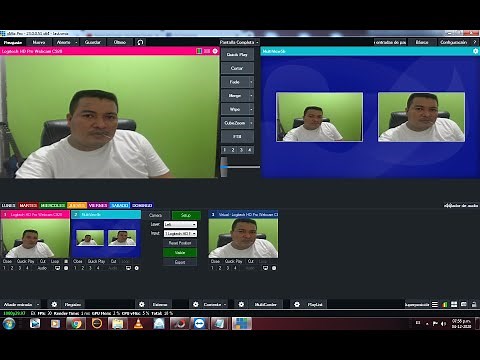Click the Cortar transition button
Image resolution: width=480 pixels, height=360 pixels.
(237, 68)
